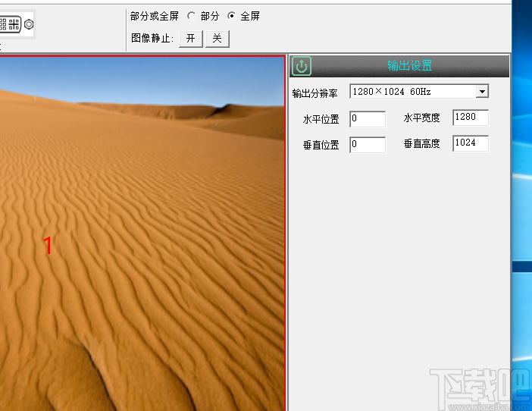Click the 垂直高度 label

point(421,143)
